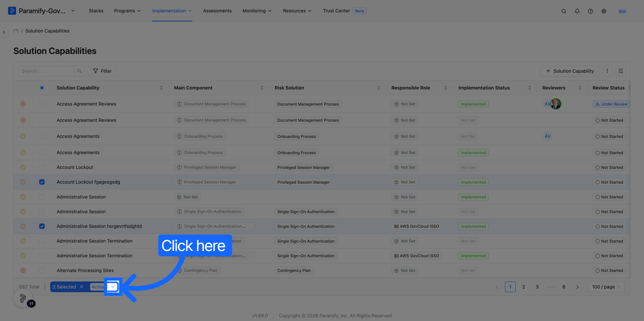The width and height of the screenshot is (644, 321).
Task: Click Under Review status in first row
Action: tap(611, 104)
